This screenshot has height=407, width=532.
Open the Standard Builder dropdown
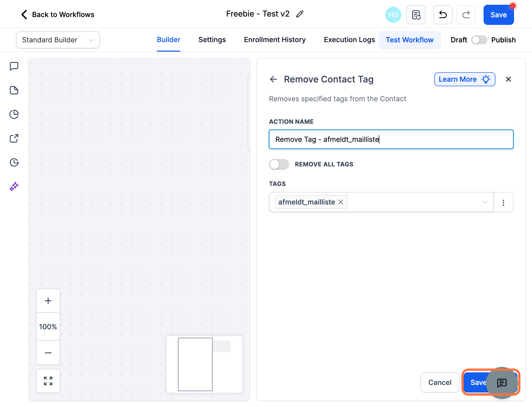point(58,40)
